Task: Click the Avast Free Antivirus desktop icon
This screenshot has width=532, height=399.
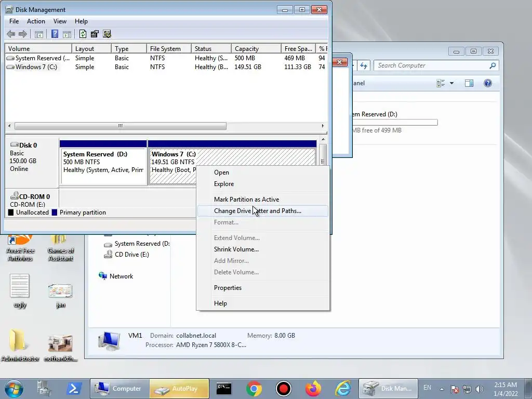Action: point(20,248)
